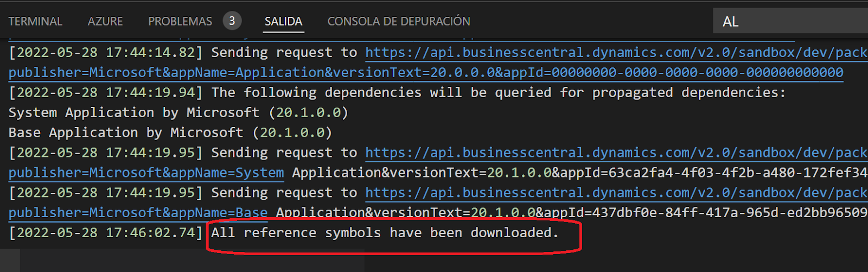
Task: Open the CONSOLA DE DEPURACIÓN tab
Action: point(399,21)
